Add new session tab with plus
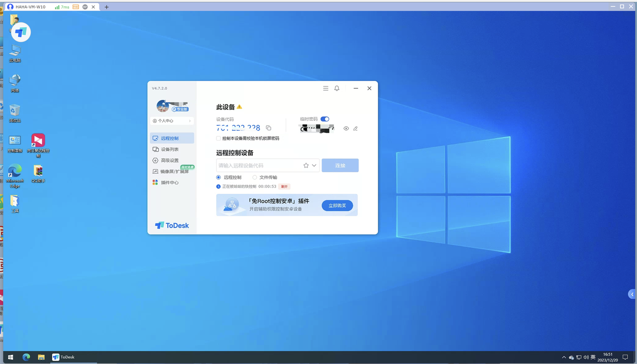Viewport: 637px width, 364px height. [x=106, y=7]
